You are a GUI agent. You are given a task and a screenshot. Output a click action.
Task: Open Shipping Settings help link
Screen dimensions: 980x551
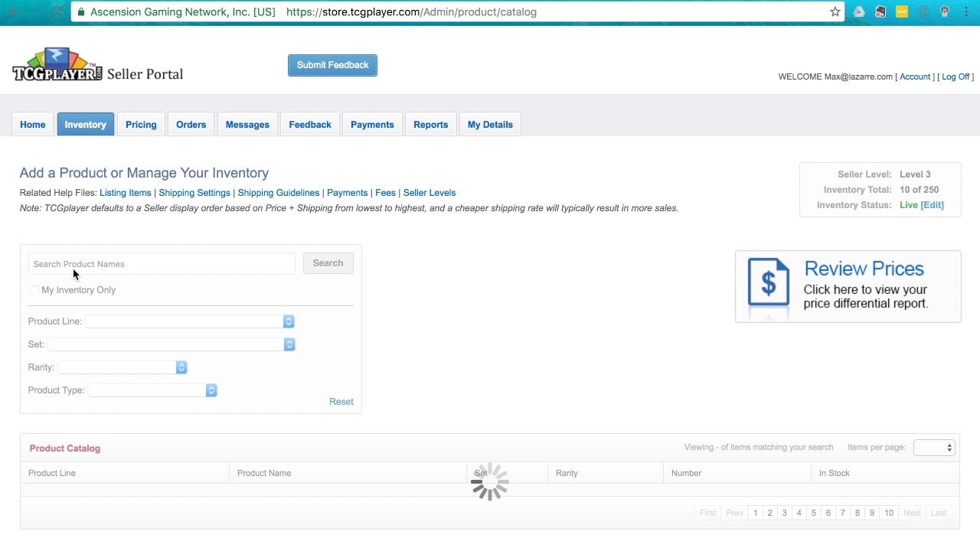[194, 193]
